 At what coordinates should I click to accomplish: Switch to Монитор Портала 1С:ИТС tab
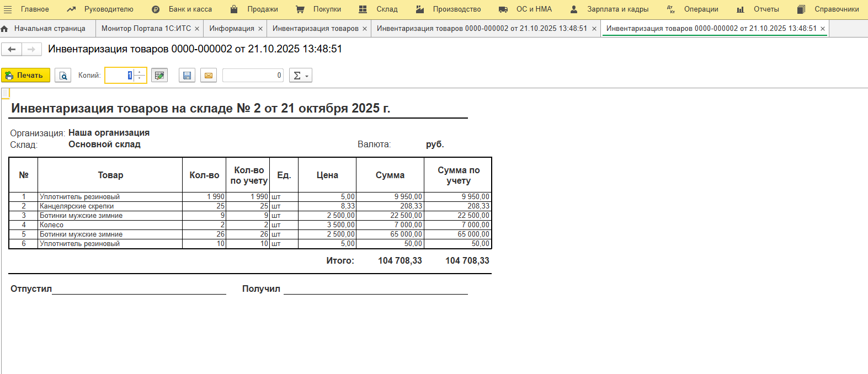pyautogui.click(x=146, y=29)
